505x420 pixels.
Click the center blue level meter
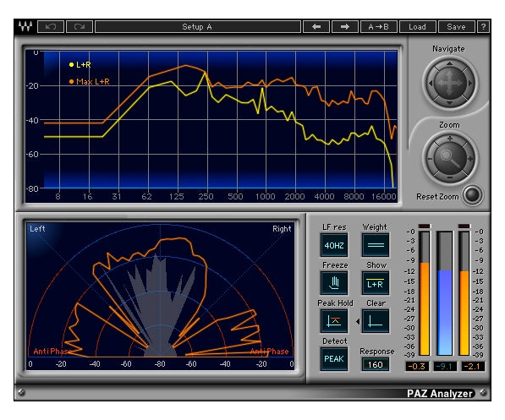pyautogui.click(x=445, y=293)
